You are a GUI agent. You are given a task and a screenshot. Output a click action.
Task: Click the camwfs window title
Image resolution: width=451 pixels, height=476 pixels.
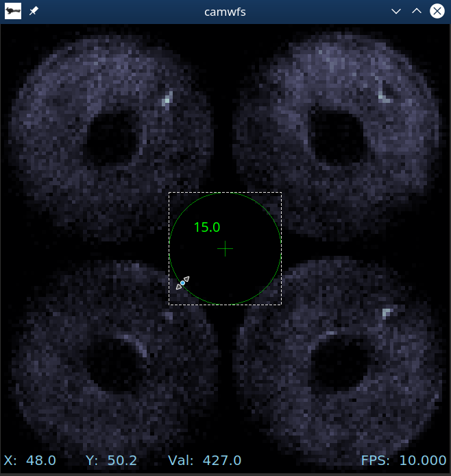pos(225,12)
